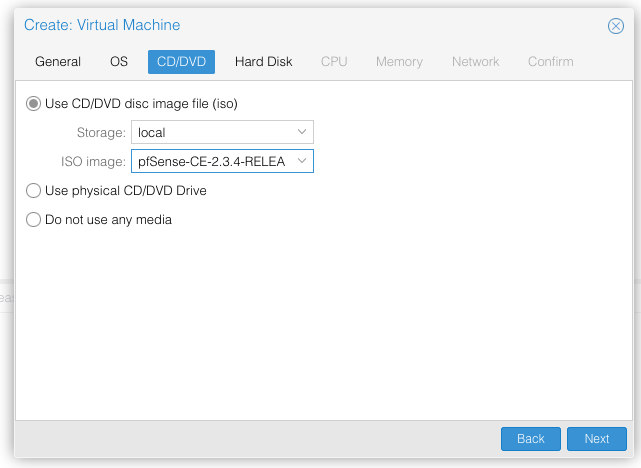
Task: Click the Storage field showing local
Action: pyautogui.click(x=212, y=132)
